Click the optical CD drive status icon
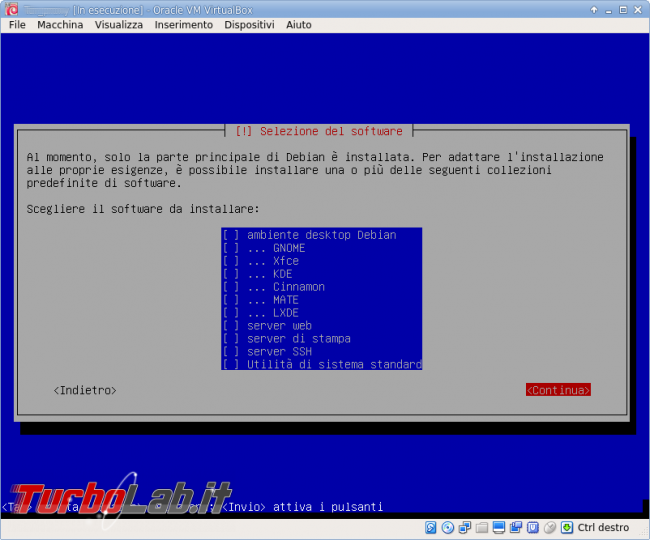650x540 pixels. tap(448, 527)
